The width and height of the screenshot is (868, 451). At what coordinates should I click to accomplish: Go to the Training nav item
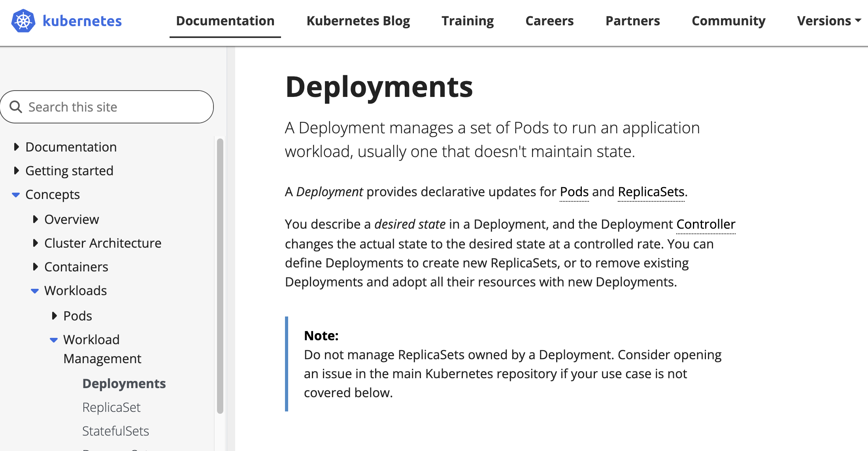point(468,21)
